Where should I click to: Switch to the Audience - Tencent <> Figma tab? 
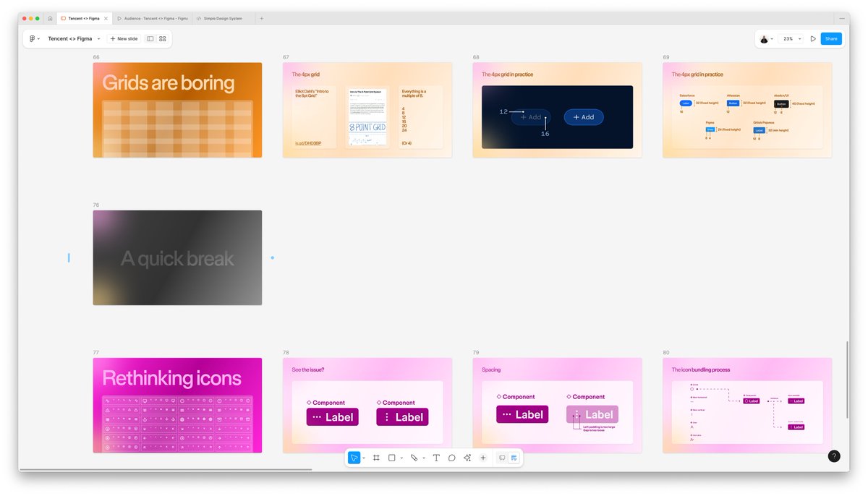tap(153, 18)
